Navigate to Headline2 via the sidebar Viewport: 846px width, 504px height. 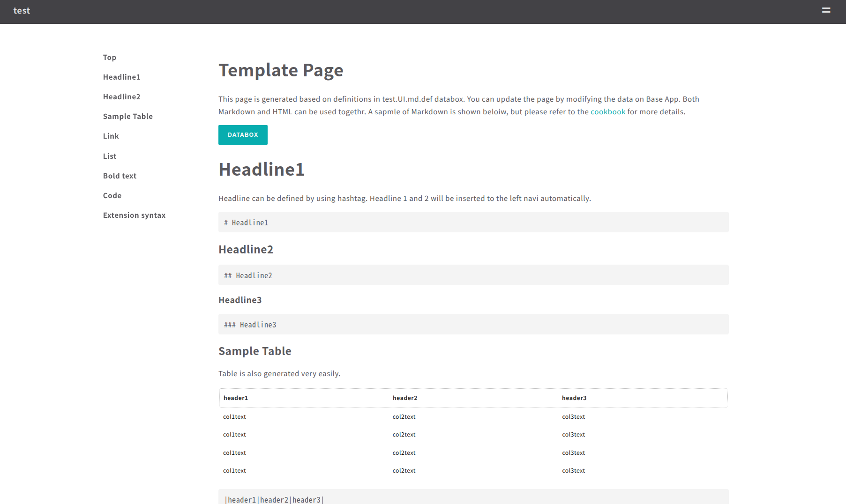(121, 96)
